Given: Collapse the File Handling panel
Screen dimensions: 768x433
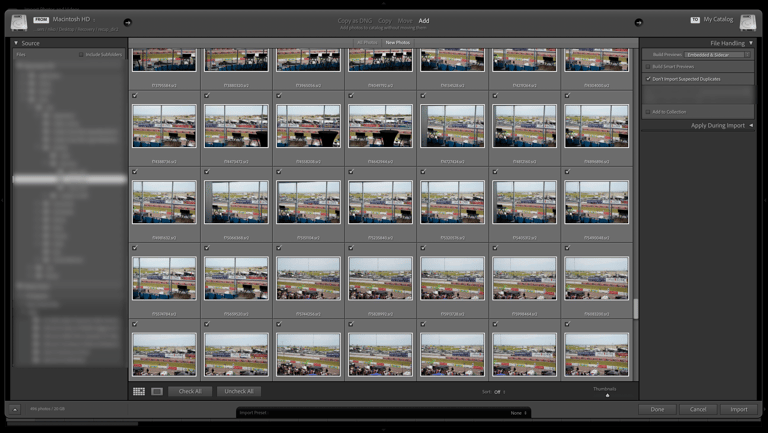Looking at the screenshot, I should [x=751, y=43].
